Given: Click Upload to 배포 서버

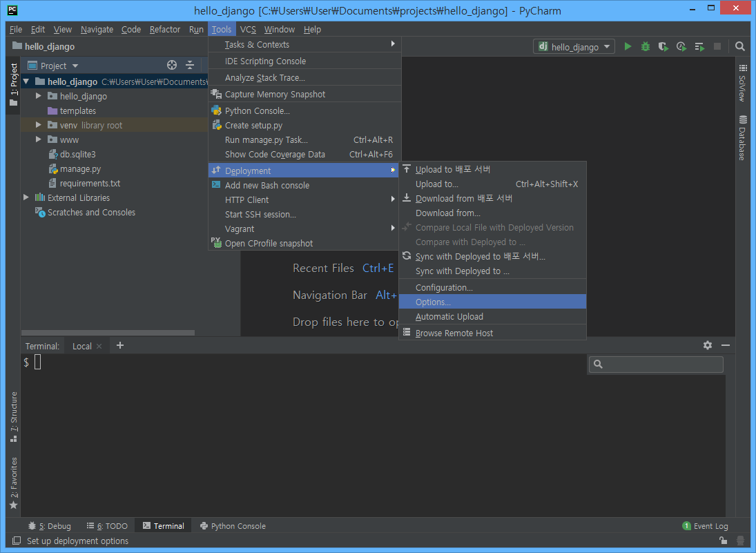Looking at the screenshot, I should click(x=492, y=169).
